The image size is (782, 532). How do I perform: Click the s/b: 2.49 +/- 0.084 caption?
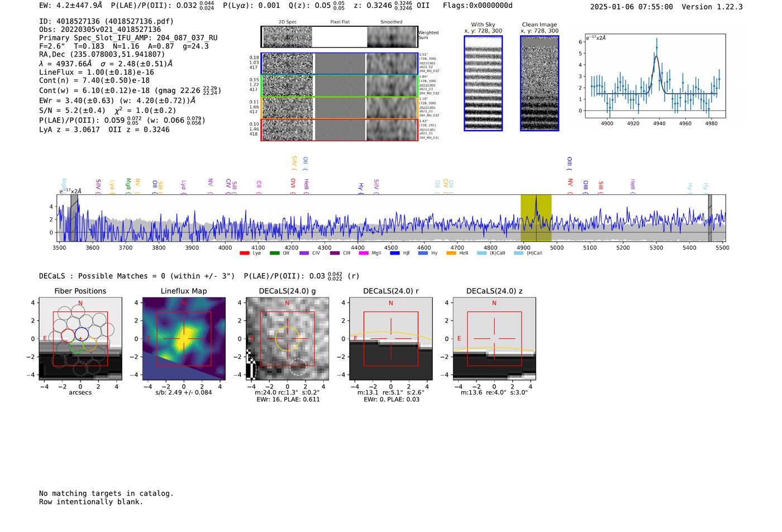tap(184, 392)
